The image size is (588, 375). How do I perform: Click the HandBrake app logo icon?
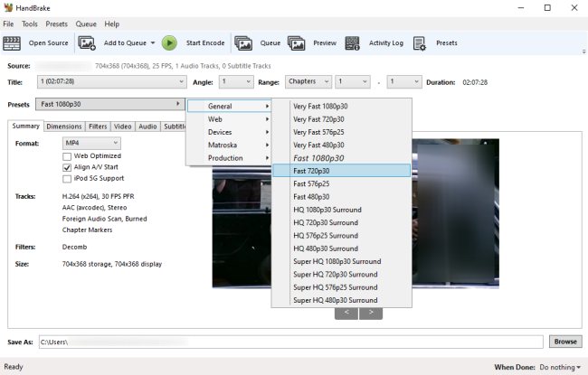tap(9, 7)
